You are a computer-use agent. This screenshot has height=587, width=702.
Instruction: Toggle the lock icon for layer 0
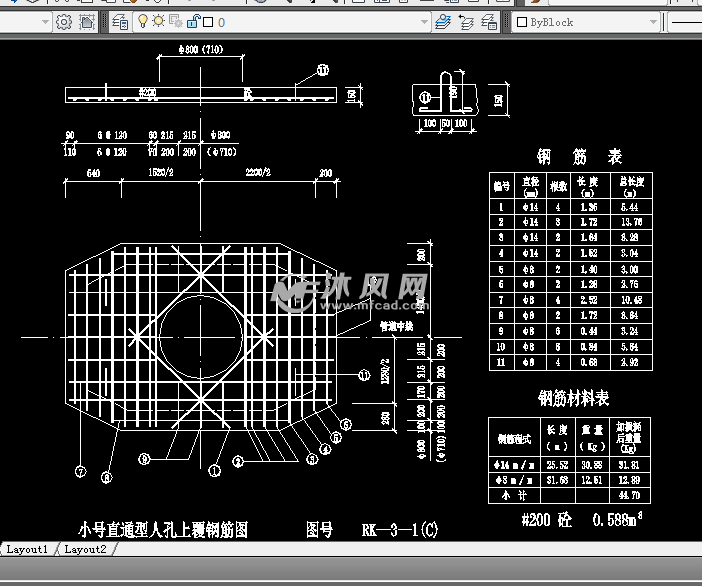click(x=193, y=21)
